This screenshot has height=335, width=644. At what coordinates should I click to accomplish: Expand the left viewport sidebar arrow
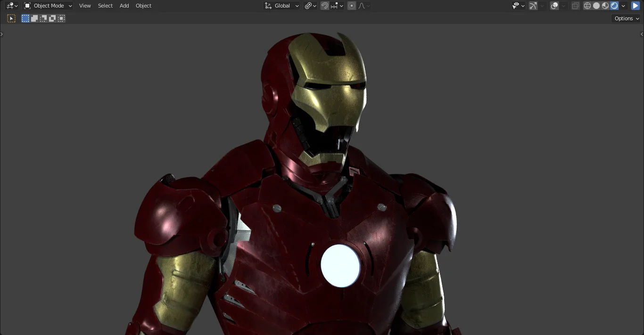tap(2, 33)
